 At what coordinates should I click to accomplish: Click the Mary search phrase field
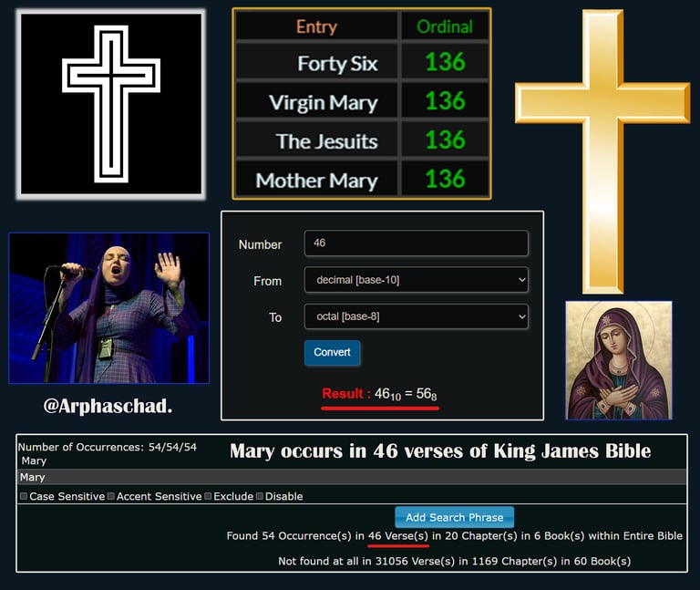[352, 477]
